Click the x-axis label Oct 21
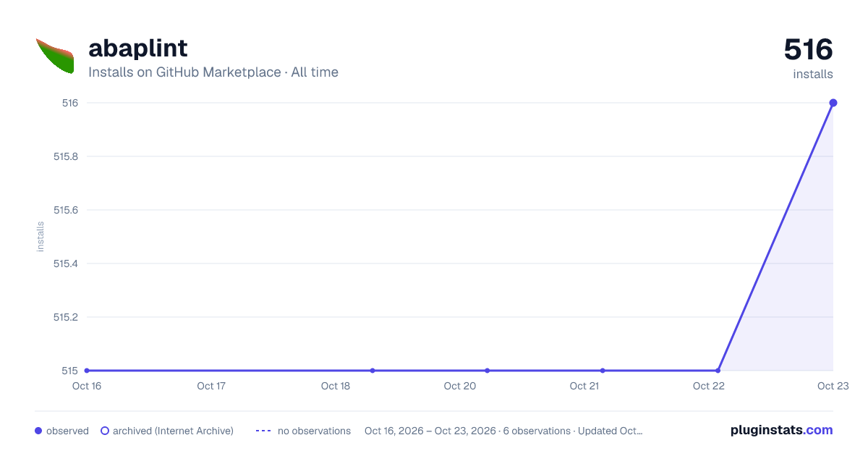868x456 pixels. [x=584, y=386]
